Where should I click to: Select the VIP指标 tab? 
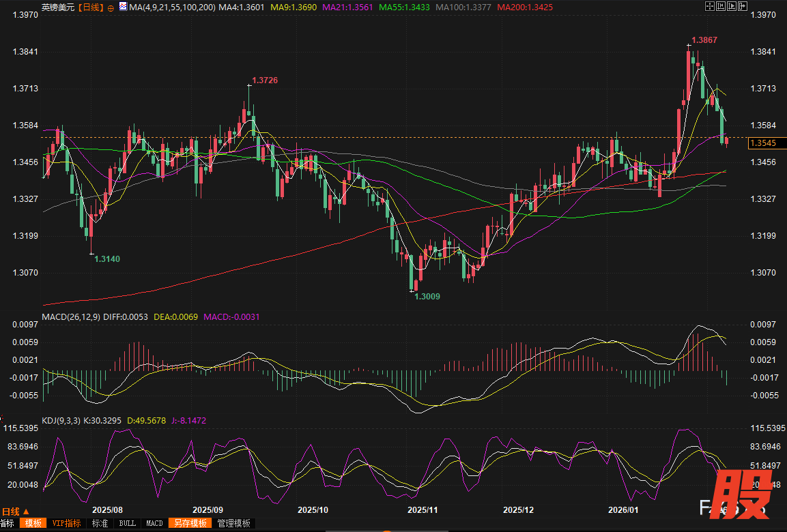[x=66, y=523]
